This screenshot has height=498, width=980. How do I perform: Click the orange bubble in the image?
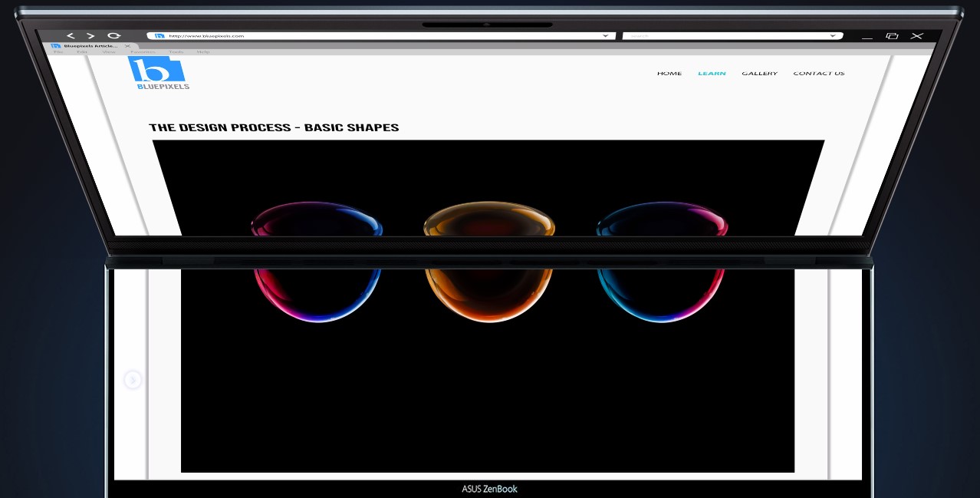pos(488,261)
